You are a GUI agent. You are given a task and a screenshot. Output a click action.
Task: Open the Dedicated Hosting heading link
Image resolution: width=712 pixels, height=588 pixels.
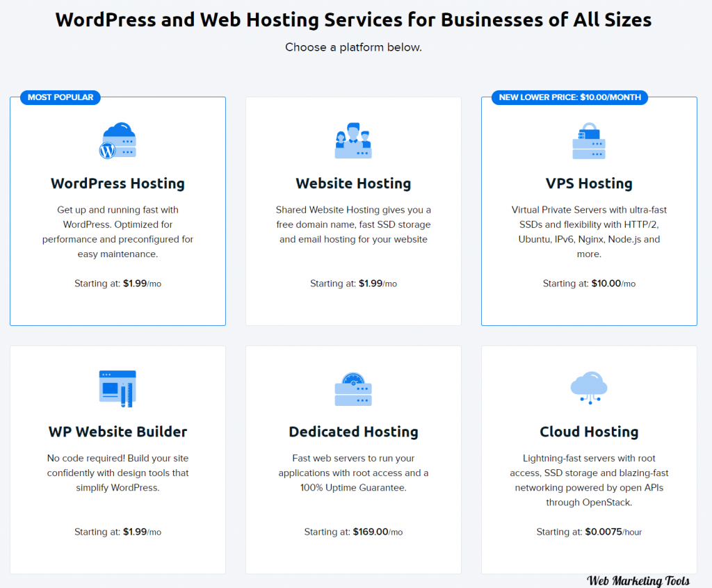pos(353,432)
